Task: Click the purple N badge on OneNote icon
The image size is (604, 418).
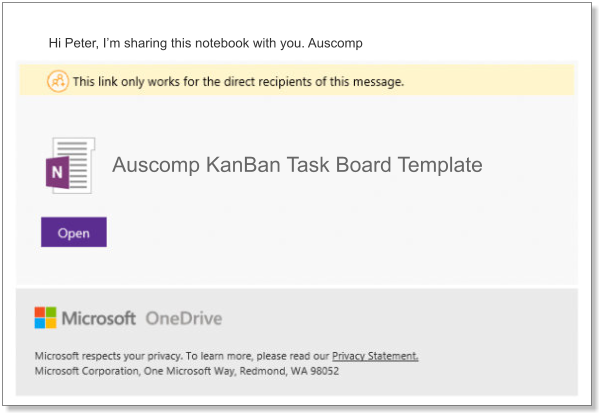Action: 59,175
